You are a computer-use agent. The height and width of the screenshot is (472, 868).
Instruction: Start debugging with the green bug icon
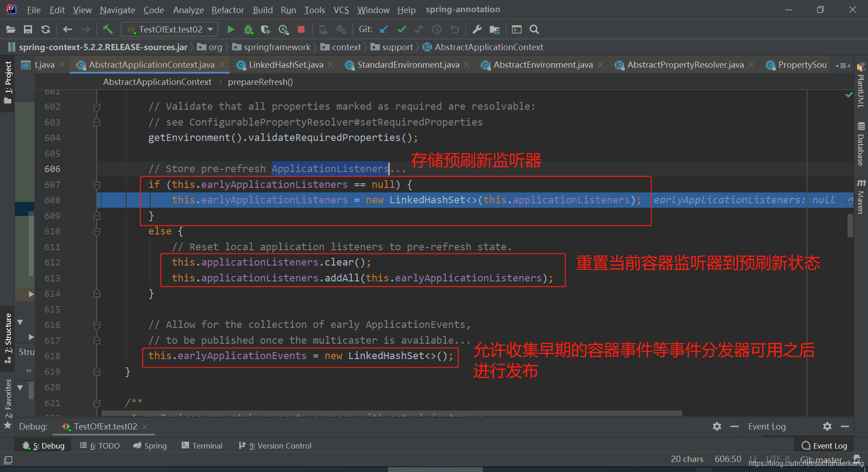(x=248, y=29)
